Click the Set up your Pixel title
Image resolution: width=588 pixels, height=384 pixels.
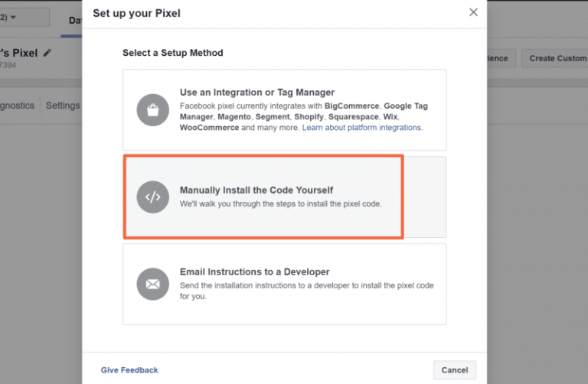pos(136,13)
